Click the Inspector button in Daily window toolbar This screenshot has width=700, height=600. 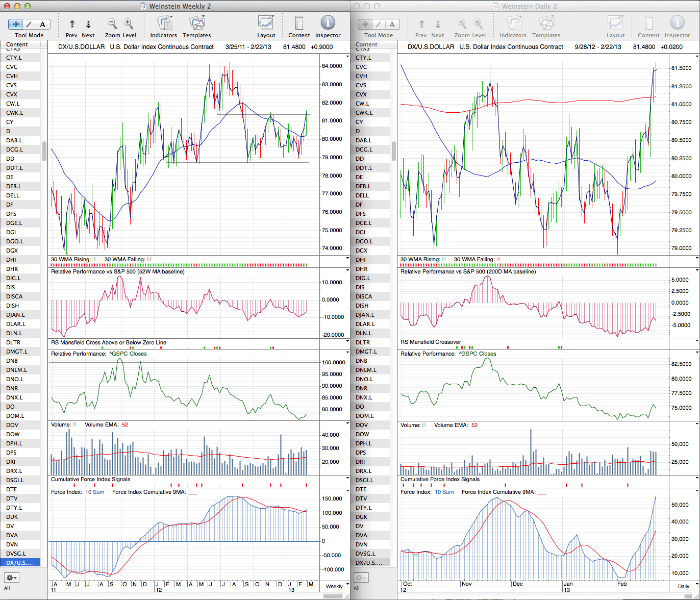point(677,23)
